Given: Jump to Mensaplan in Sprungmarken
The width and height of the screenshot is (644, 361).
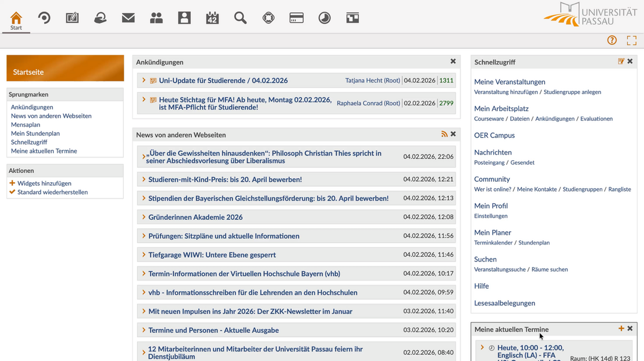Looking at the screenshot, I should pos(25,124).
